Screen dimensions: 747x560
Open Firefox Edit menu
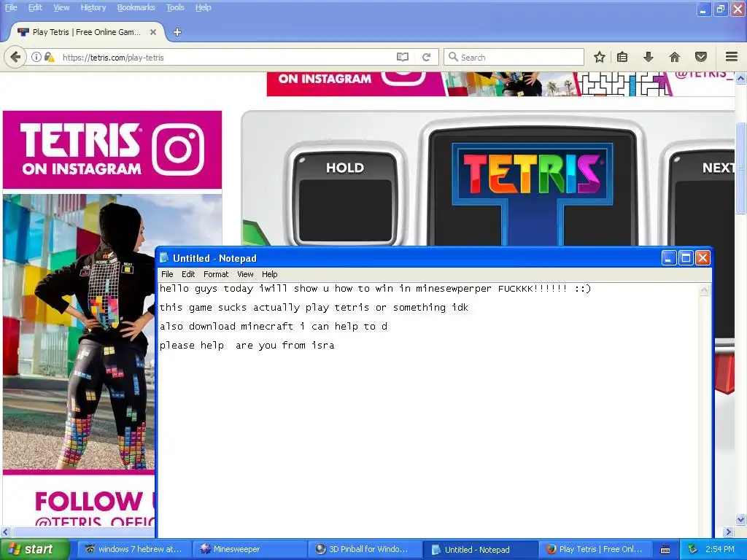[35, 7]
